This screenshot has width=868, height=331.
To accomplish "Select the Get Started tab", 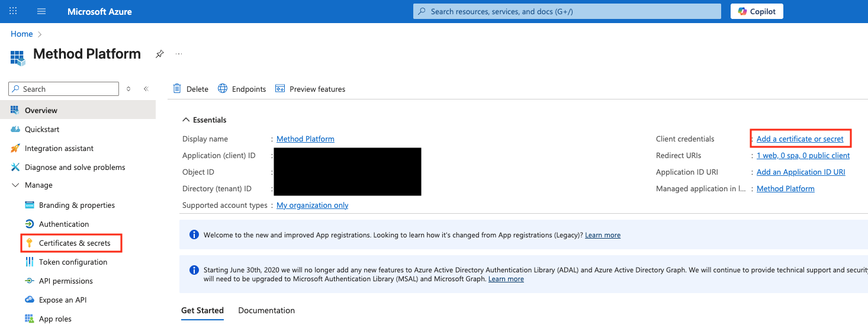I will 202,310.
